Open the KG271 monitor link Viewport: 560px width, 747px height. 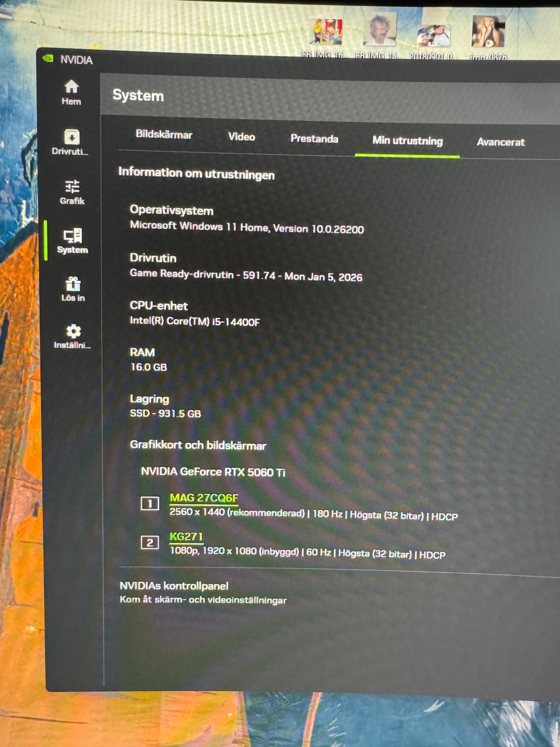pyautogui.click(x=186, y=536)
